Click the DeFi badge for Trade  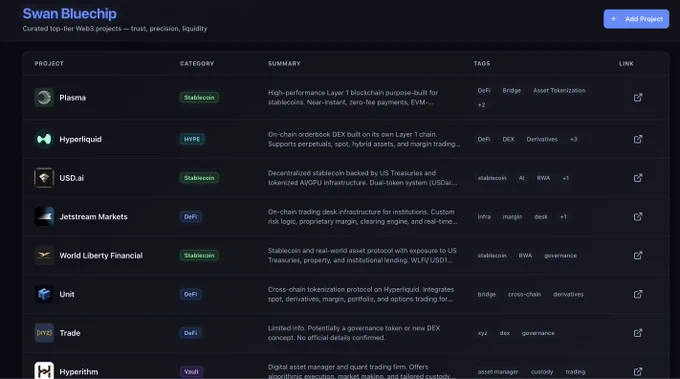[x=190, y=333]
